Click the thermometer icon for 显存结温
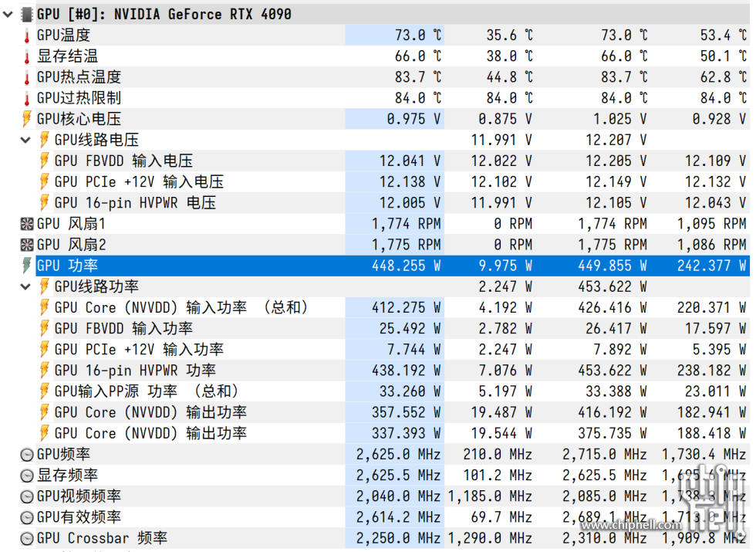Viewport: 756px width, 552px height. [27, 56]
